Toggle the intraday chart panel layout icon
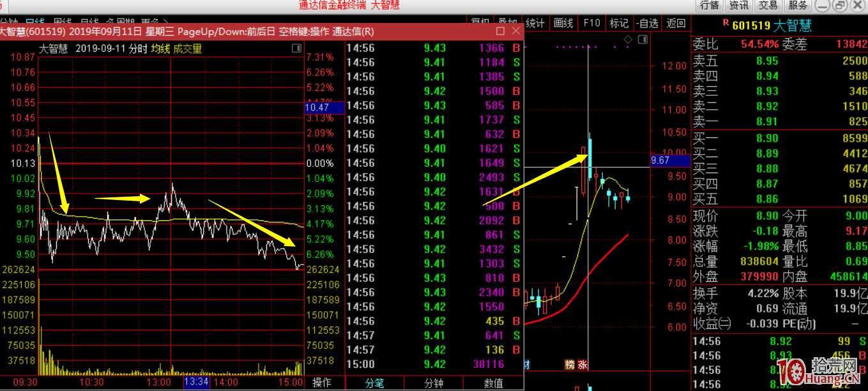868x391 pixels. [x=296, y=49]
